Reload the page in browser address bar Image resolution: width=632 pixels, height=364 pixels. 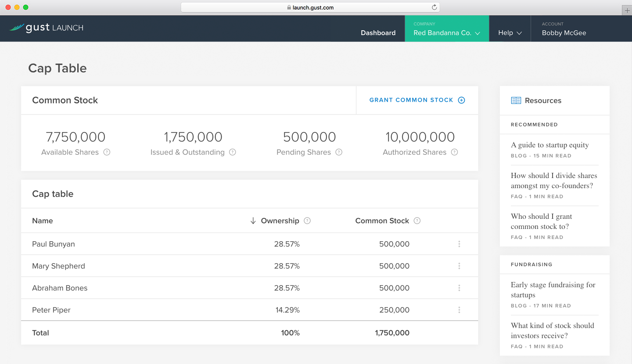coord(434,7)
